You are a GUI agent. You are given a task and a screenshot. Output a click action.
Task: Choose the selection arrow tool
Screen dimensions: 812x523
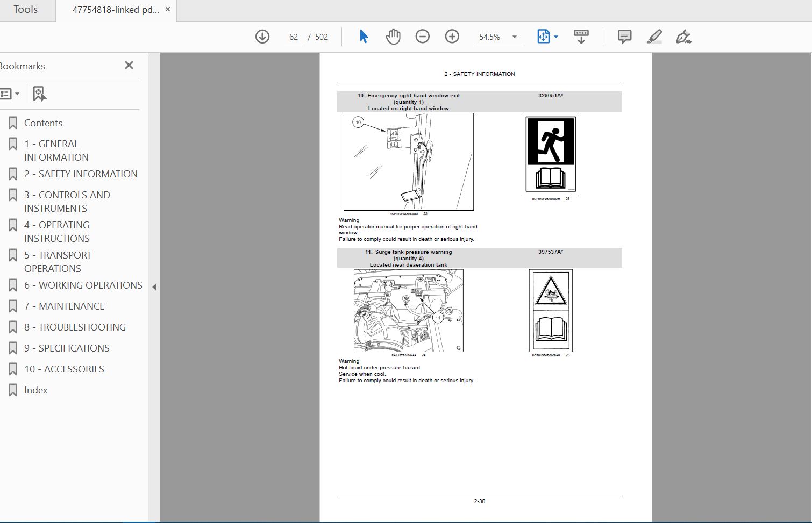pos(364,37)
